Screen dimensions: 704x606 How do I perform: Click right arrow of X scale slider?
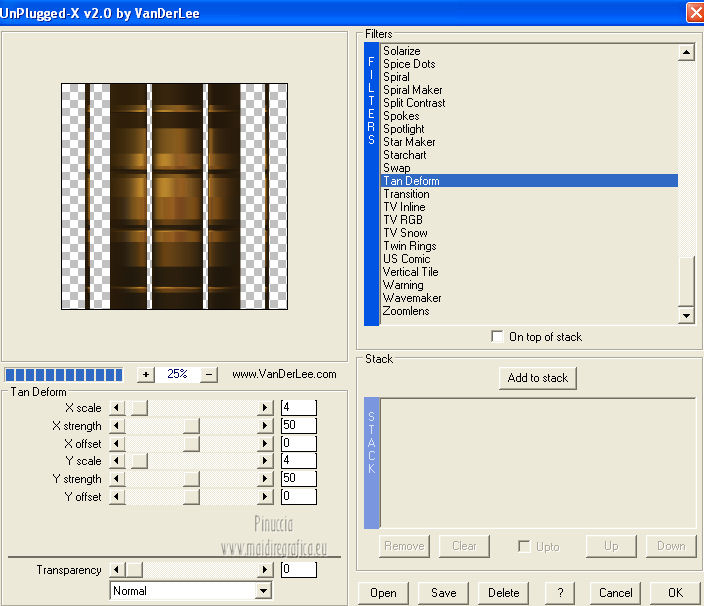(265, 408)
